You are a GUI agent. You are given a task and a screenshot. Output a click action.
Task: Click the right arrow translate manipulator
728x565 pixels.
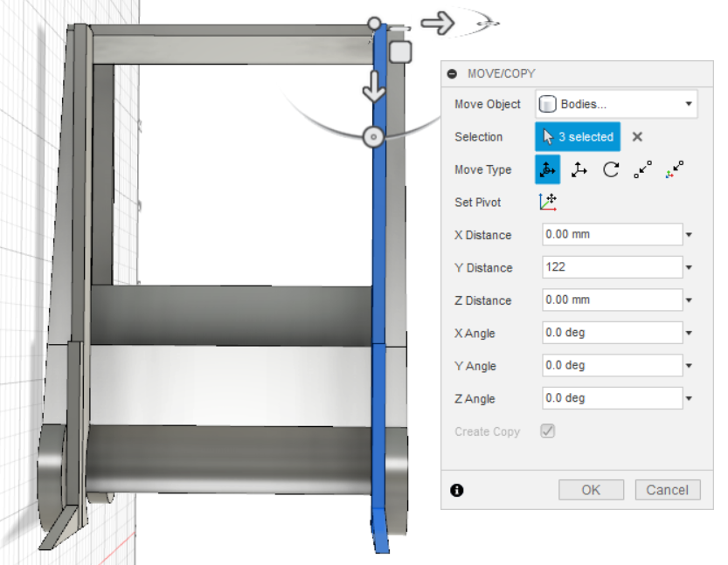(437, 24)
